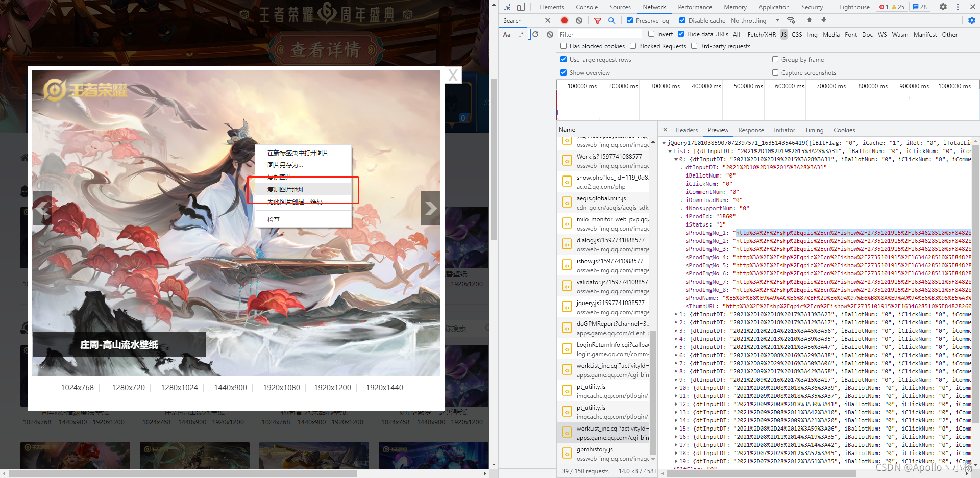Expand list item 10 node
Image resolution: width=980 pixels, height=478 pixels.
(676, 388)
